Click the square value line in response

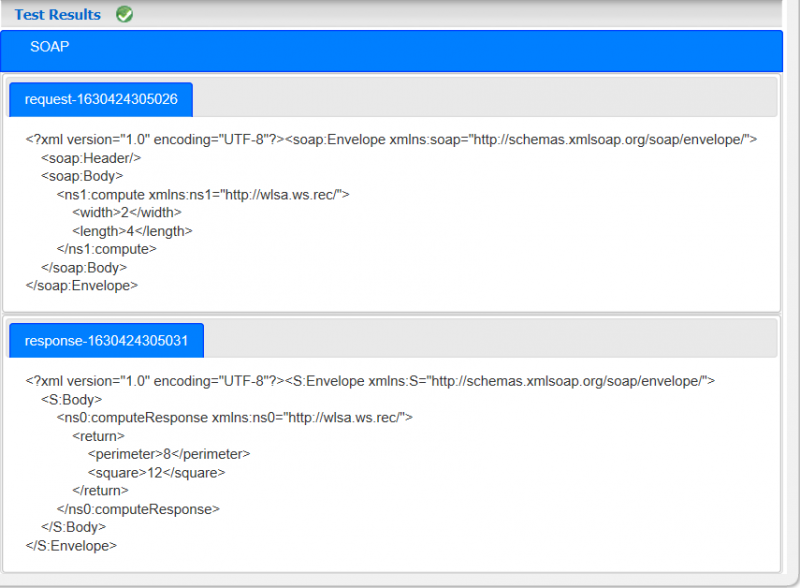[x=156, y=473]
